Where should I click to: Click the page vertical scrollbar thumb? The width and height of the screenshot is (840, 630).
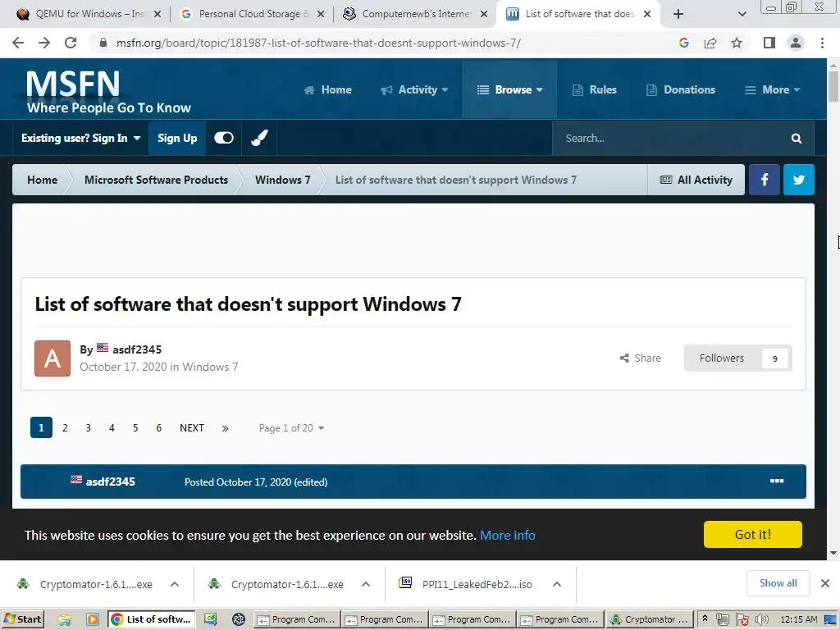pyautogui.click(x=833, y=85)
